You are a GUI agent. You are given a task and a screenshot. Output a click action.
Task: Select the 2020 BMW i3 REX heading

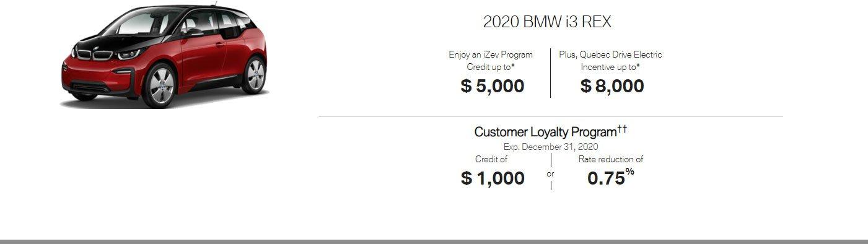pos(547,22)
